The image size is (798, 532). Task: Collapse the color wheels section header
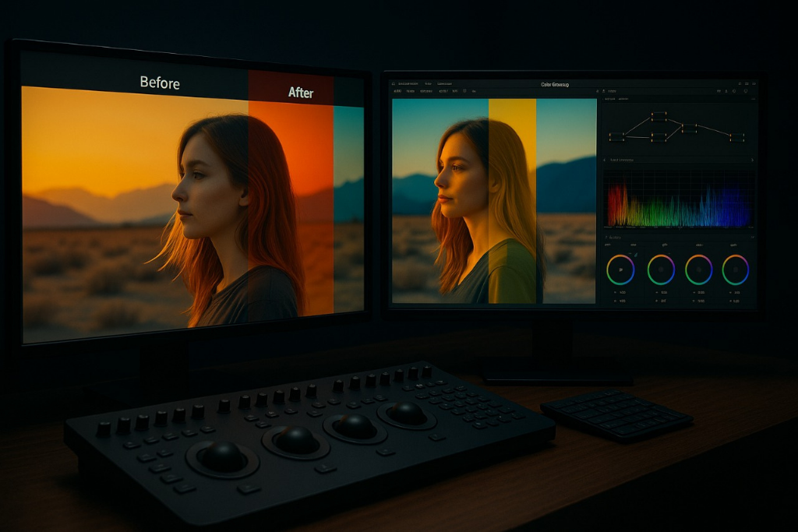coord(605,238)
